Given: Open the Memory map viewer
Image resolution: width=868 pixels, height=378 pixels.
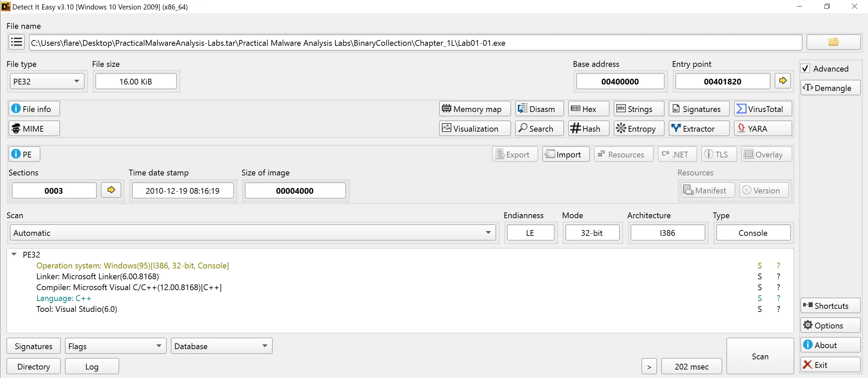Looking at the screenshot, I should click(x=474, y=109).
